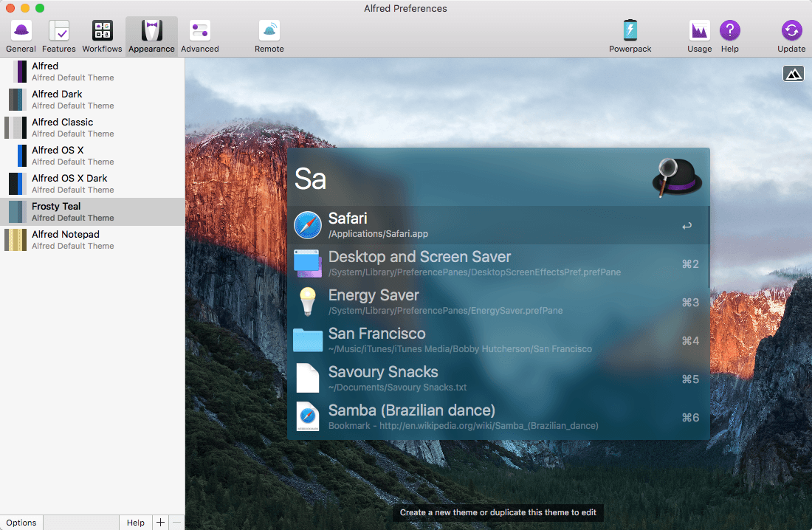
Task: Click the ⌘5 shortcut label
Action: point(690,379)
